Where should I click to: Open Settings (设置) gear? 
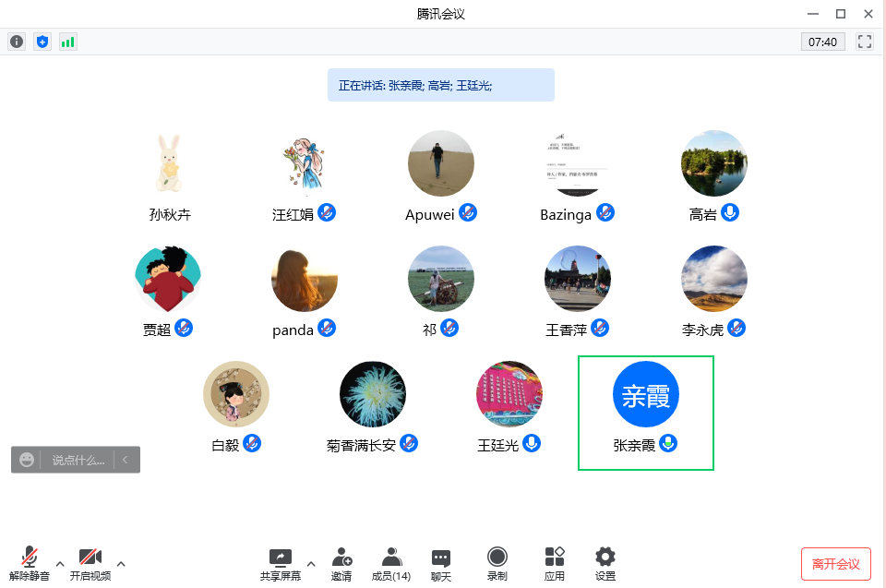pos(605,563)
